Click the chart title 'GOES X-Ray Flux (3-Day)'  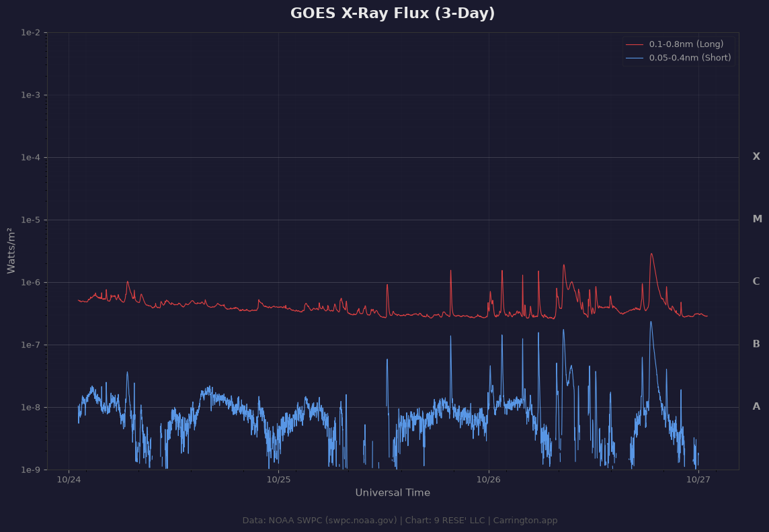tap(393, 13)
